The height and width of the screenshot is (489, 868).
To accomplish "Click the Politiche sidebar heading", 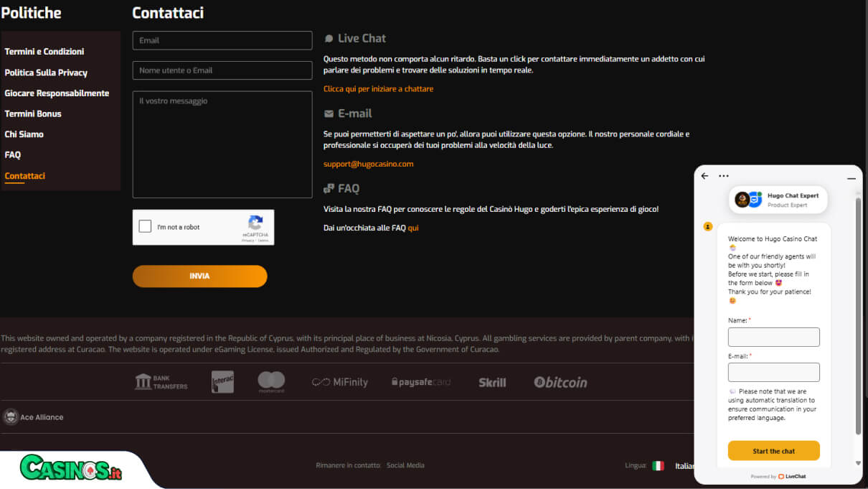I will coord(31,13).
